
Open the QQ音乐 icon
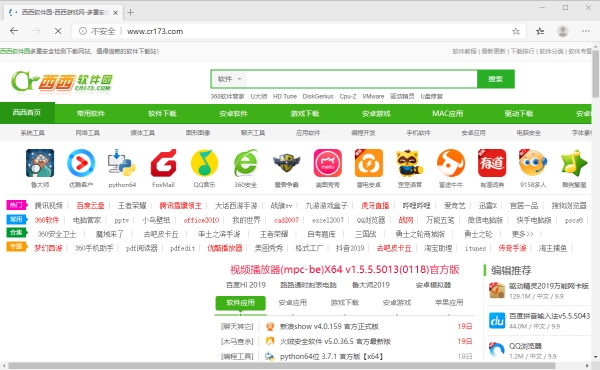pyautogui.click(x=204, y=163)
